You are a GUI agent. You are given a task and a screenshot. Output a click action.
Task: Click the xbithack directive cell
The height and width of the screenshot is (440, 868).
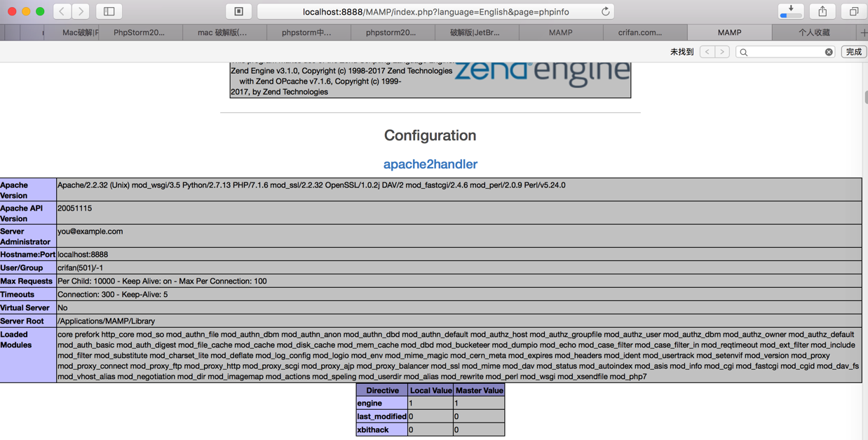point(382,430)
